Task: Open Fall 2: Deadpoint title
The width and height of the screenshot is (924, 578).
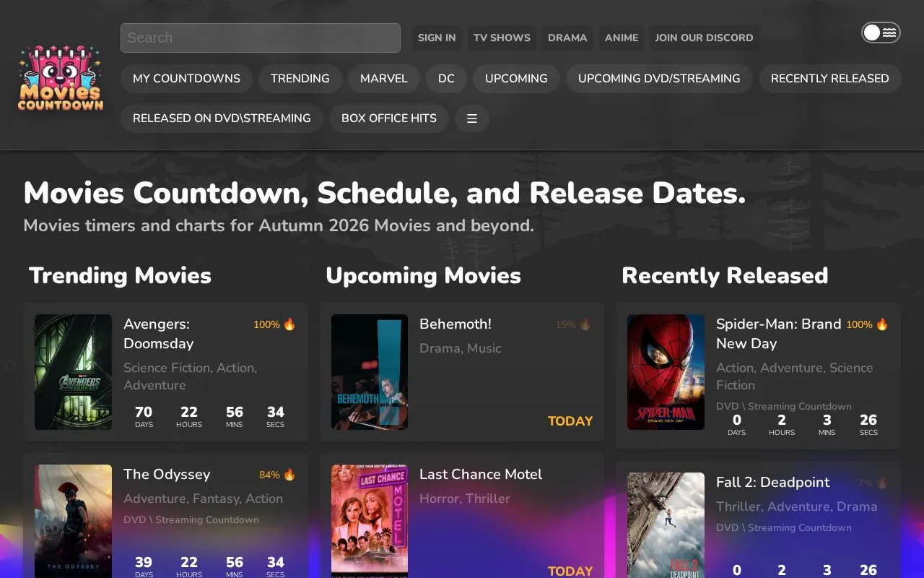Action: [773, 483]
